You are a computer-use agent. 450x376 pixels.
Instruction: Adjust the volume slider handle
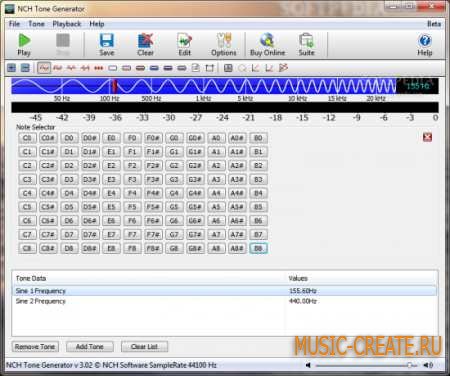click(409, 365)
